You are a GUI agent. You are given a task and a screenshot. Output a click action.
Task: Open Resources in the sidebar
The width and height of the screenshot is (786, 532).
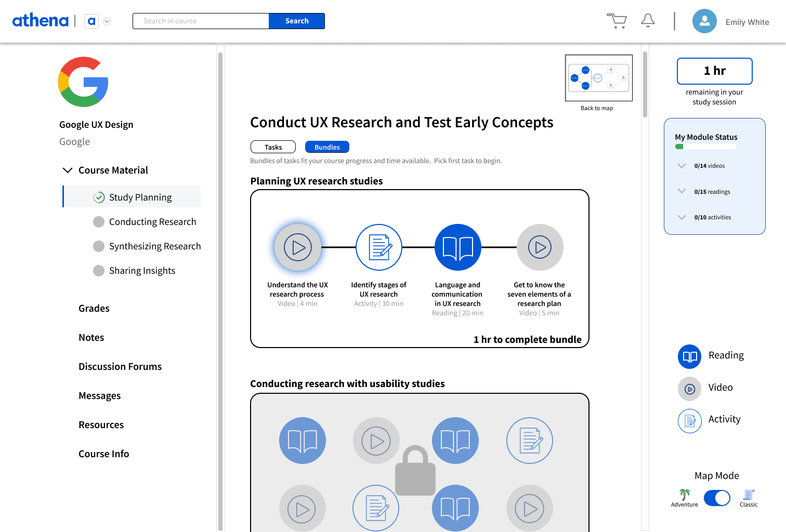click(101, 425)
